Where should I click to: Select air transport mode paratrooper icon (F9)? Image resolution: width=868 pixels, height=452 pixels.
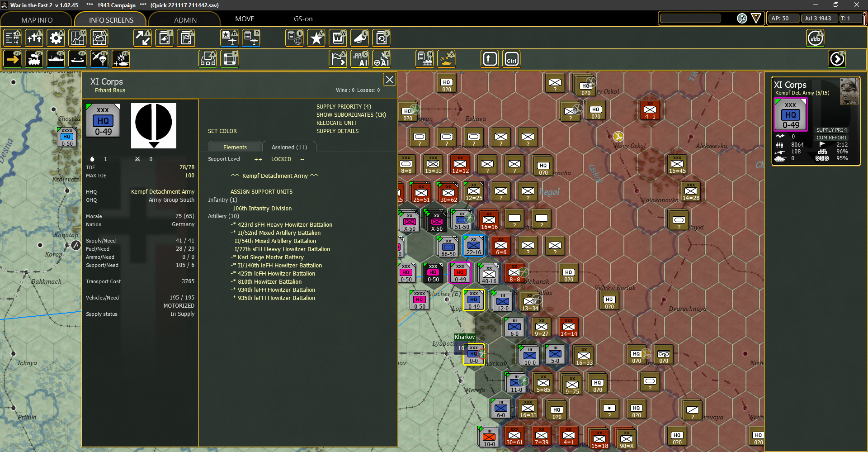(x=99, y=59)
